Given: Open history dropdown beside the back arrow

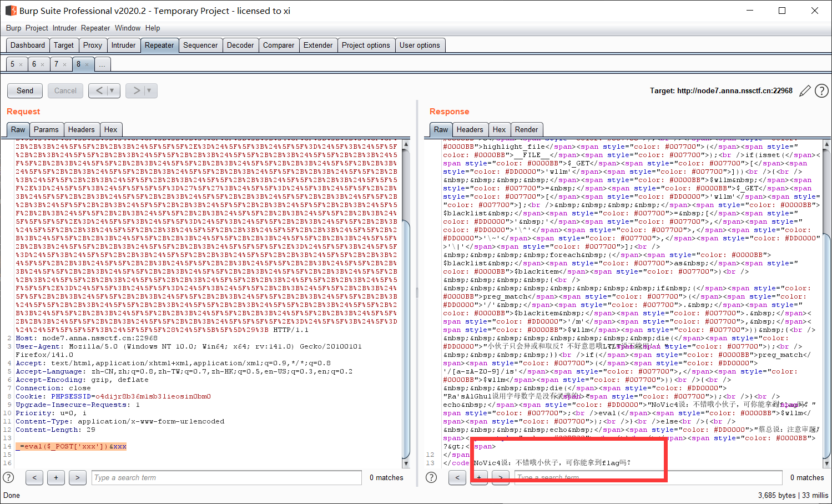Looking at the screenshot, I should tap(113, 90).
